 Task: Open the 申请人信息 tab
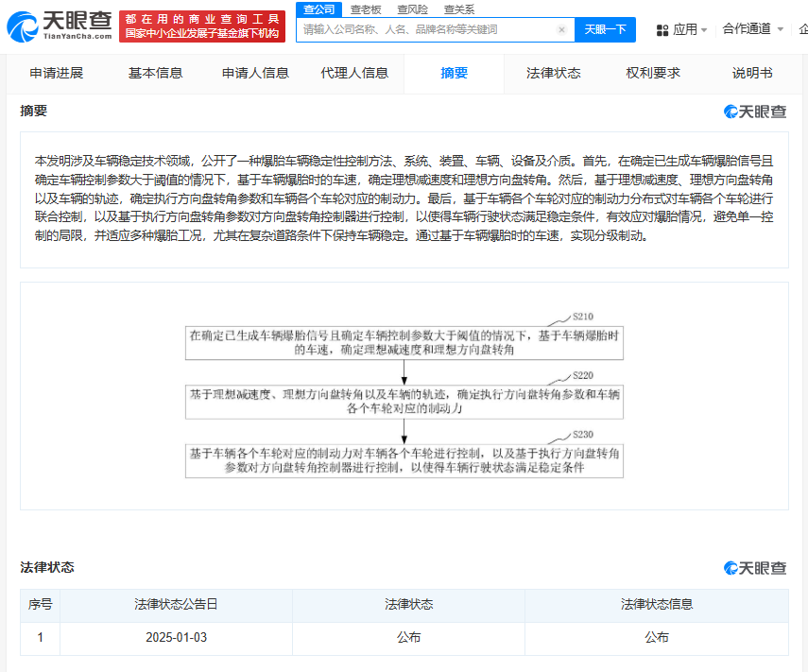click(x=255, y=73)
